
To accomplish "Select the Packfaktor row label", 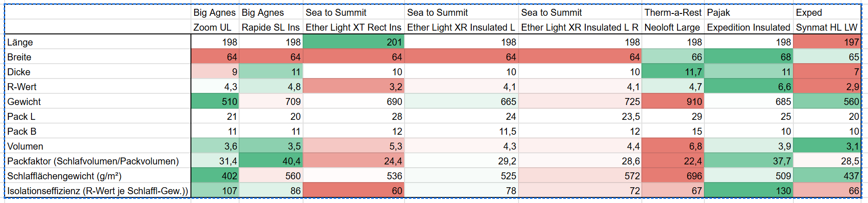I will pyautogui.click(x=98, y=161).
